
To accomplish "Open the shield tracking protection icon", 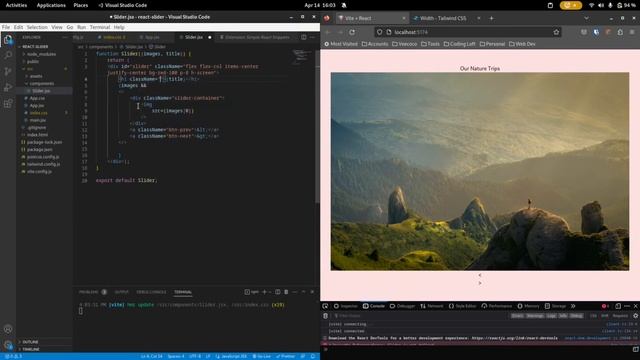I will pos(379,32).
